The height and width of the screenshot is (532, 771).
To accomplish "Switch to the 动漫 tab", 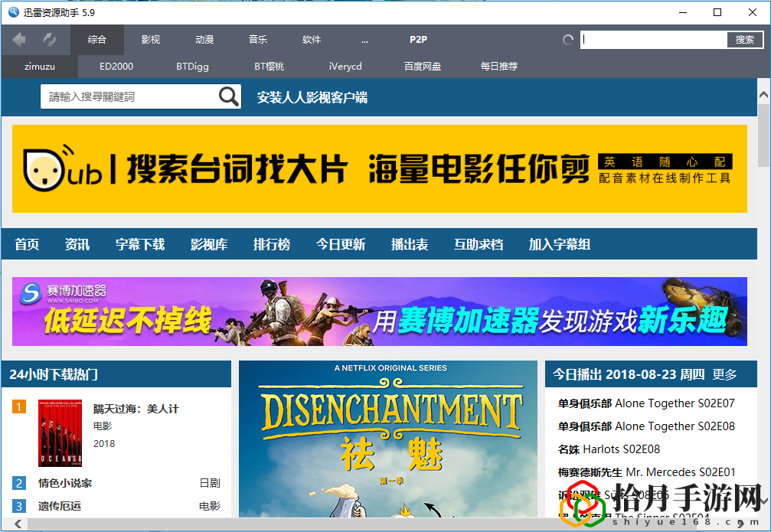I will click(x=204, y=39).
